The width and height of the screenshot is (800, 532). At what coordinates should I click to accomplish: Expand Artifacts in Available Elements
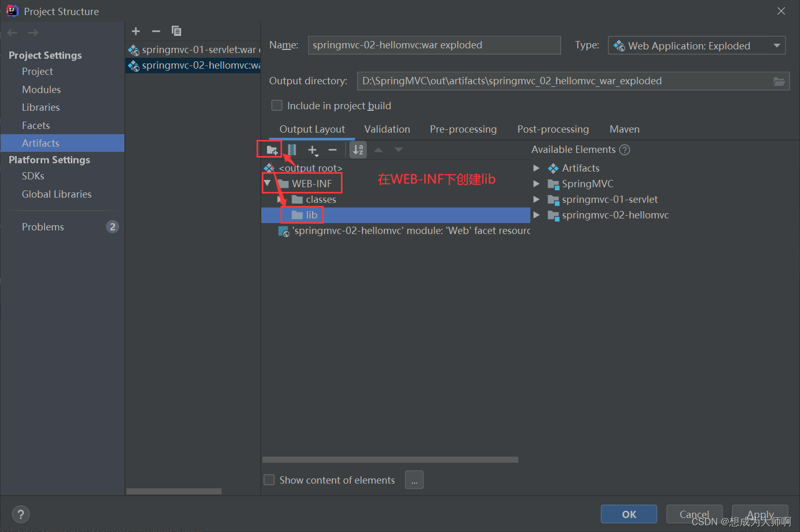pos(536,168)
